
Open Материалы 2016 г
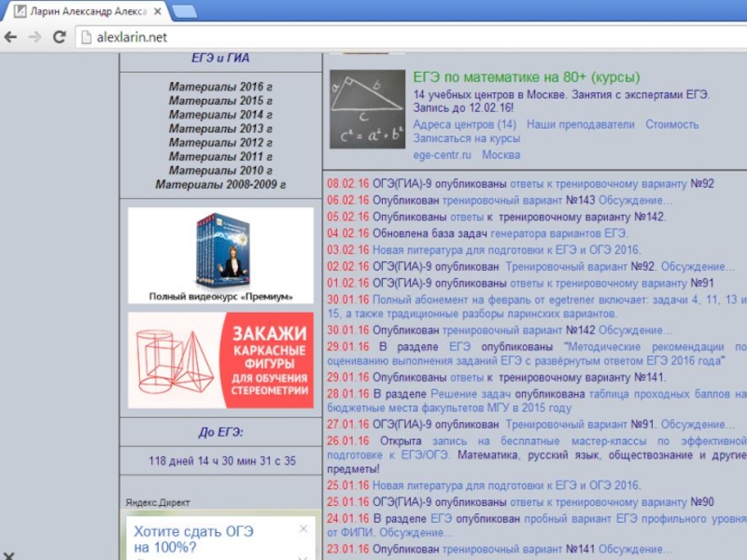[x=220, y=87]
